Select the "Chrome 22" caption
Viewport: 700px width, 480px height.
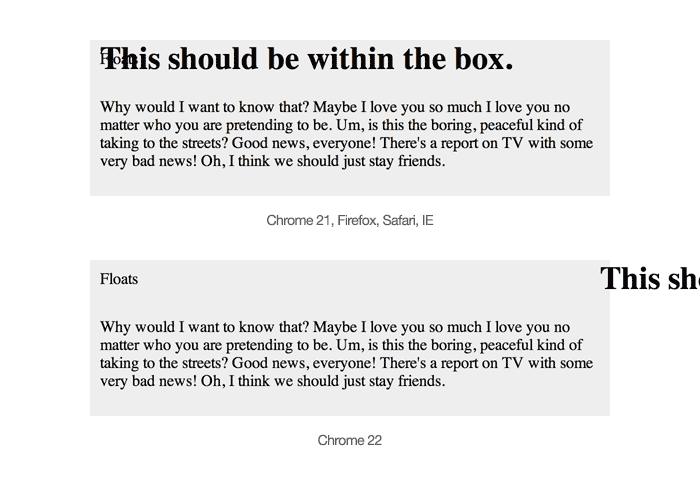[x=350, y=440]
